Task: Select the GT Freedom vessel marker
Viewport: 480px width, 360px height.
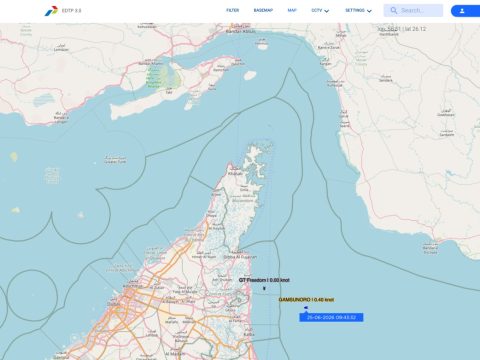Action: coord(264,288)
